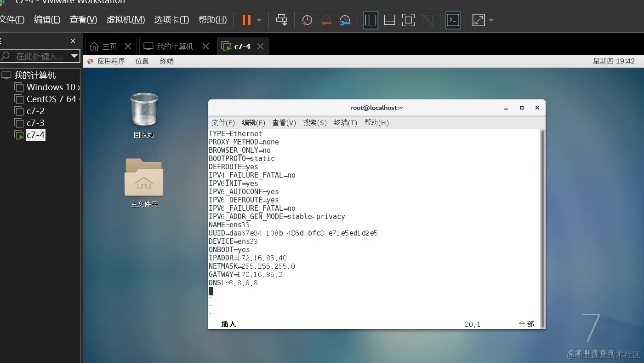
Task: Select the c7-2 virtual machine
Action: (29, 111)
